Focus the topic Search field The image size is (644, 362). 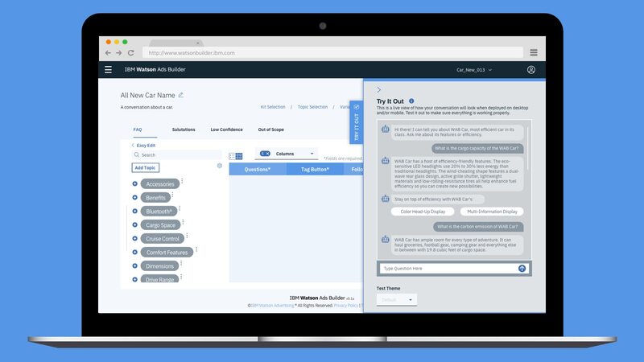coord(176,154)
